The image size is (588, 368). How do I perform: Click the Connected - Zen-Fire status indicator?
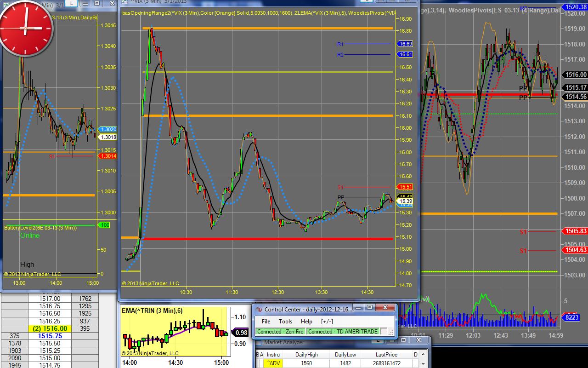click(281, 331)
